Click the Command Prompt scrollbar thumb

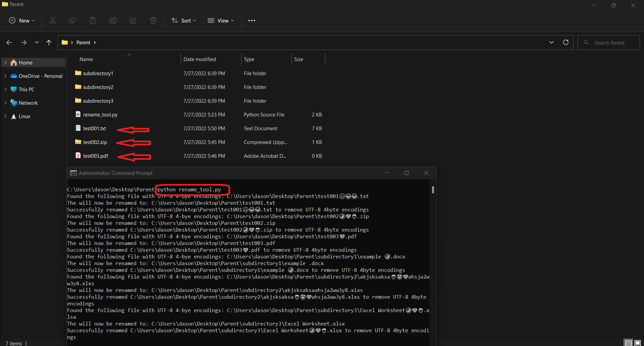433,190
